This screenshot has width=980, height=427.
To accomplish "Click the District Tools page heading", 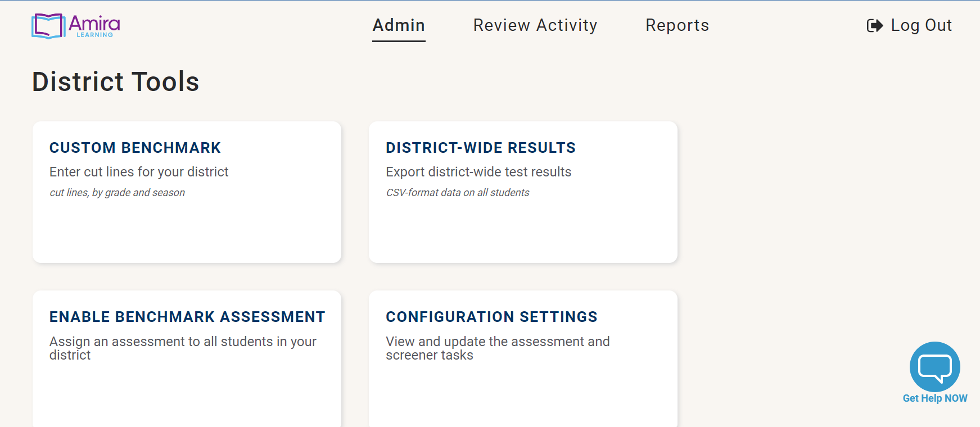I will coord(116,82).
